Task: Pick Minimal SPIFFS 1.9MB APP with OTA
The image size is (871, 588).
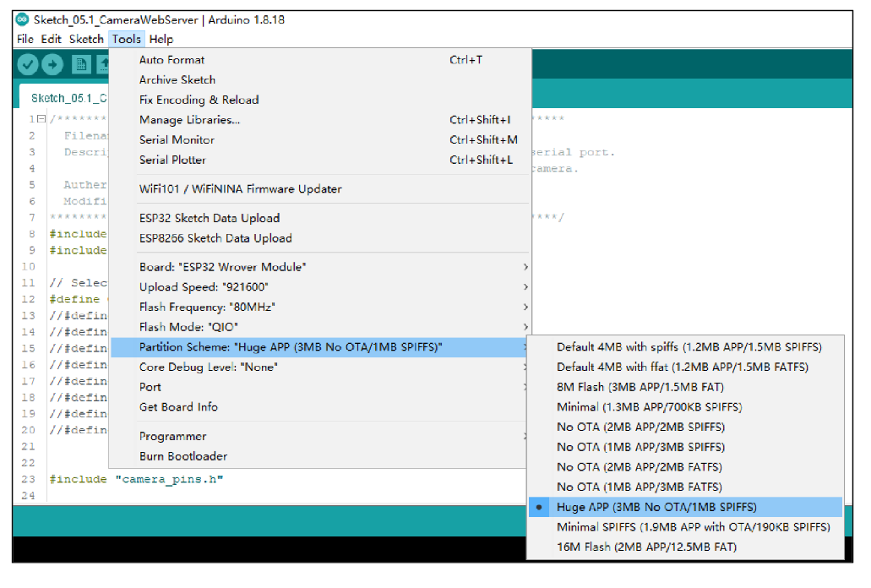Action: 693,526
